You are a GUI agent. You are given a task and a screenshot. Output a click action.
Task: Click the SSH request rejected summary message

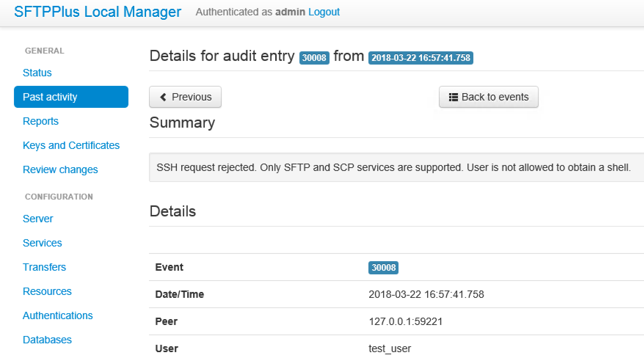393,167
